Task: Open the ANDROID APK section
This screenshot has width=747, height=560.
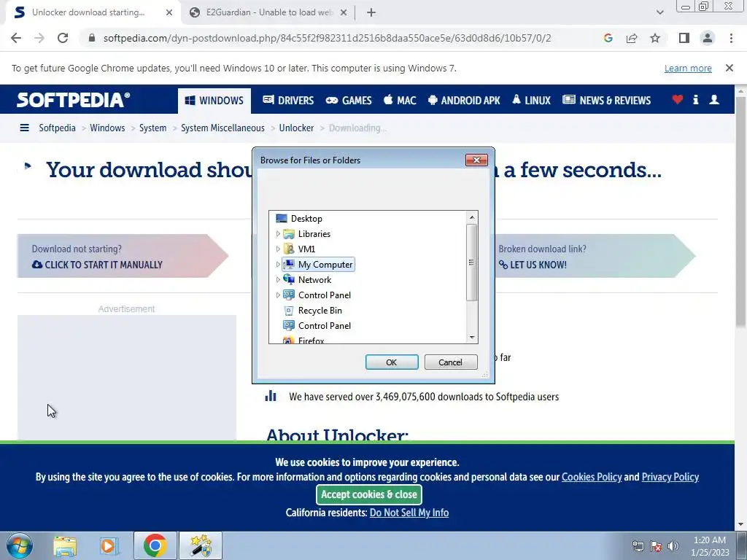Action: (x=464, y=101)
